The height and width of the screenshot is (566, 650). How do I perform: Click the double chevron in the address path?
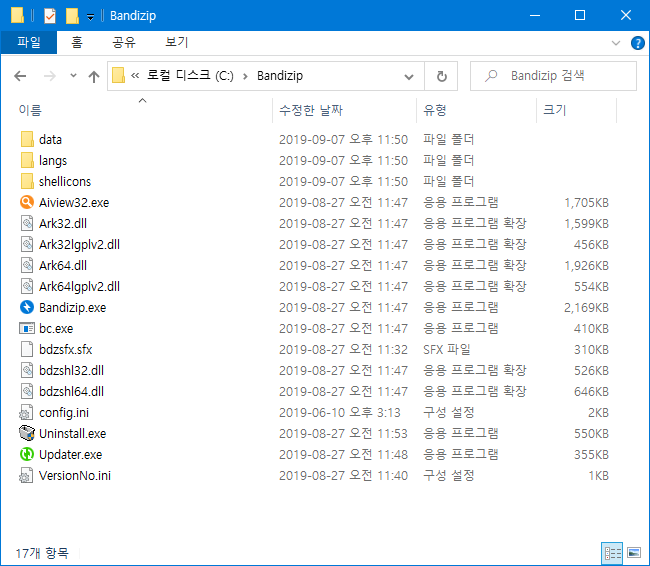[135, 75]
